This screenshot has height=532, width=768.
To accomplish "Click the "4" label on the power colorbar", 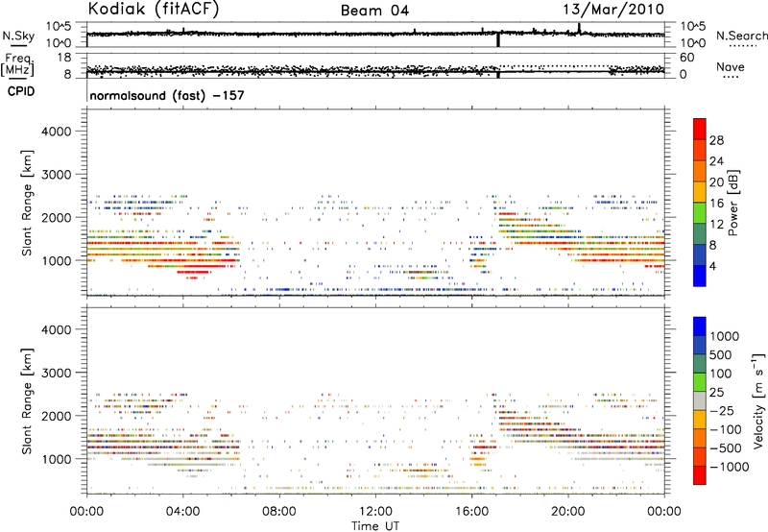I will coord(712,266).
